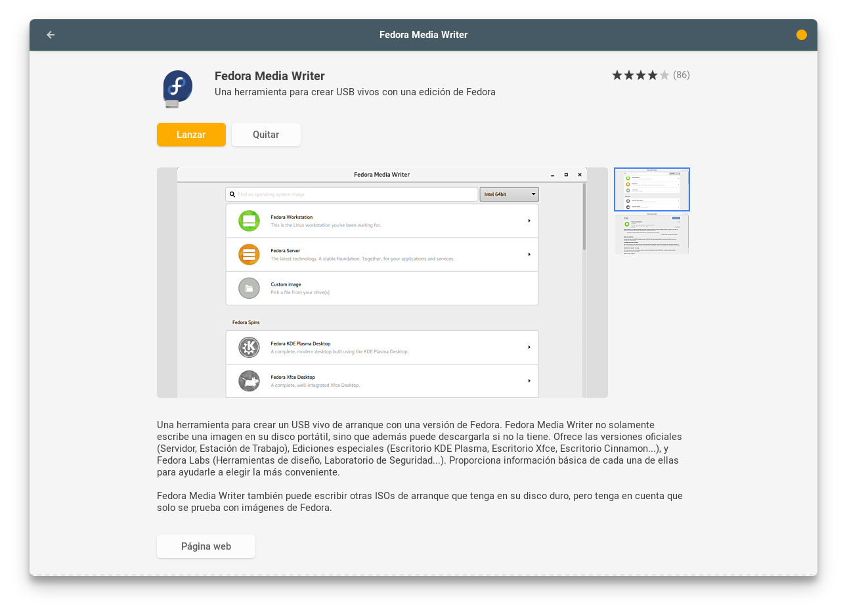Click the summary 'Una herramienta para crear USB vivos'
Screen dimensions: 847x616
click(355, 92)
